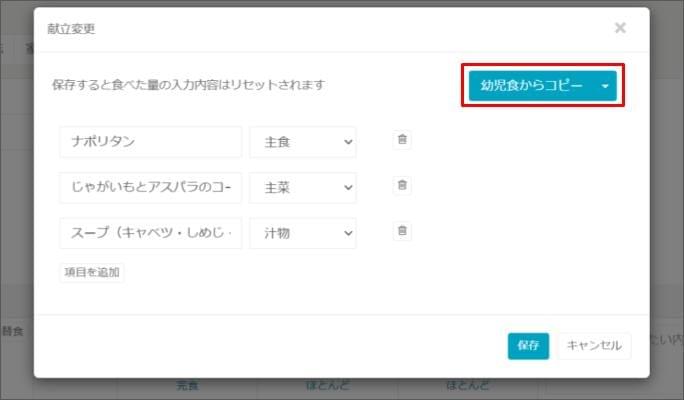The height and width of the screenshot is (400, 684).
Task: Click the じゃがいもとアスパラ name field
Action: (150, 187)
